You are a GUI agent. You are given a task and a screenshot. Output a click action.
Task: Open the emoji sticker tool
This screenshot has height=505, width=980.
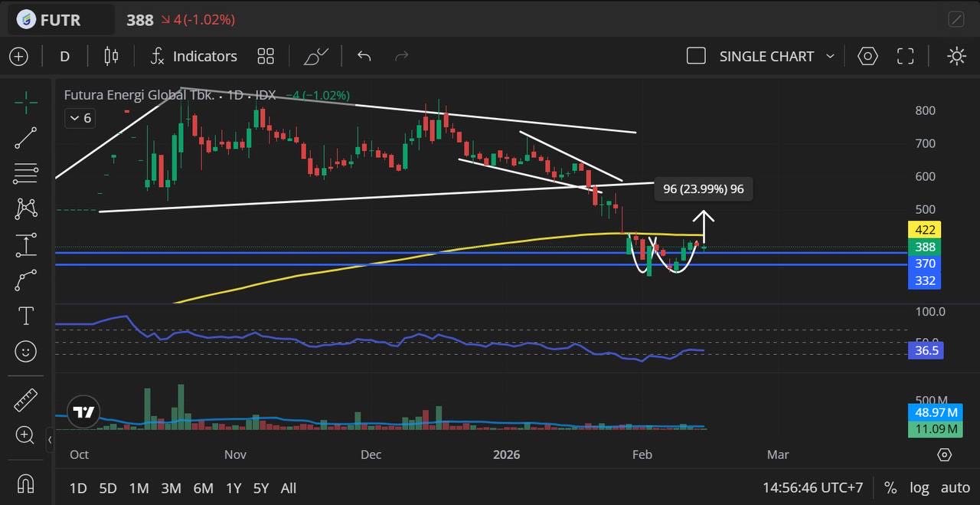[x=26, y=352]
